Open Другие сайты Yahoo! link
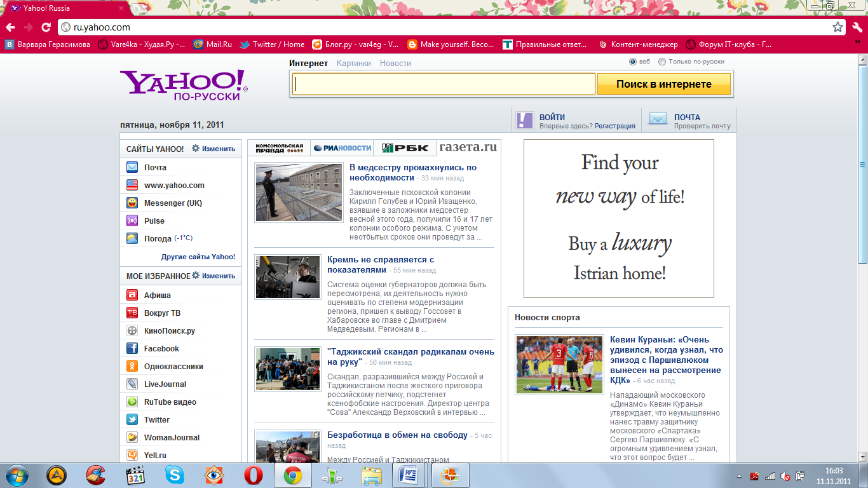 (x=198, y=257)
